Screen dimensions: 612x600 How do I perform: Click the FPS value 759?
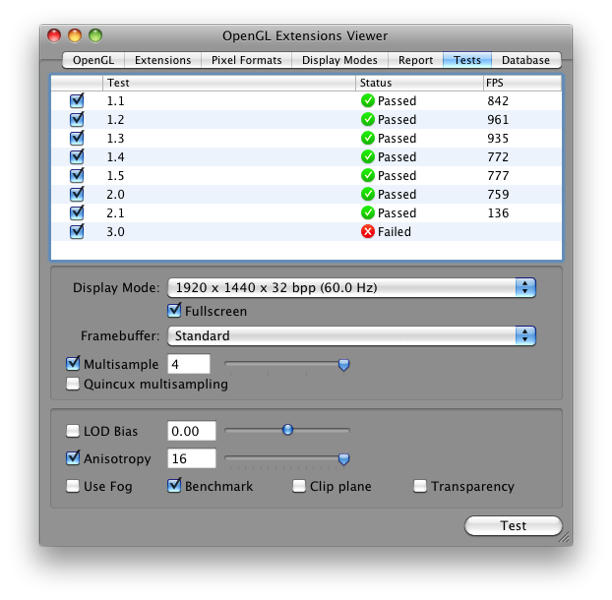coord(498,194)
